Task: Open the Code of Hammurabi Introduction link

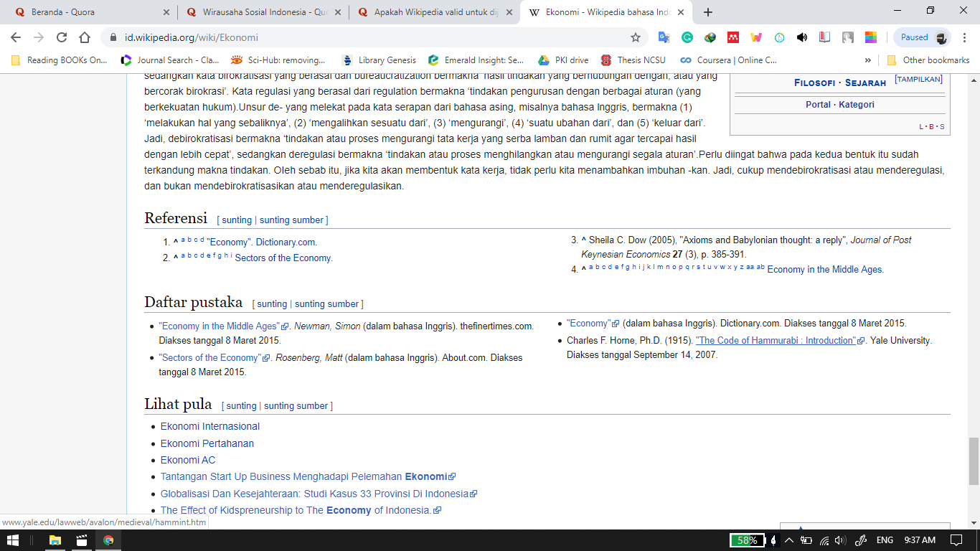Action: (776, 341)
